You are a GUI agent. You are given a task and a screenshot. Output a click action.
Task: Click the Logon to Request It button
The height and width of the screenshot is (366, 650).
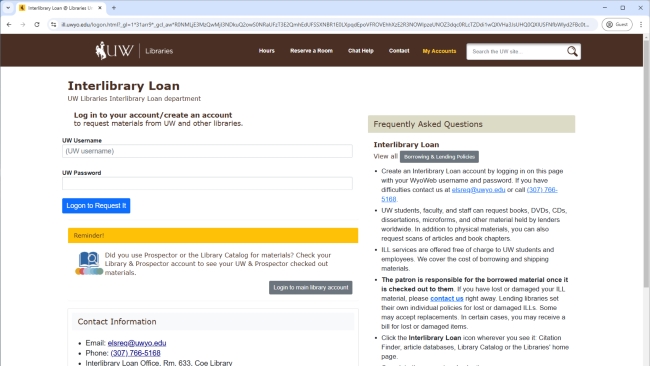click(96, 206)
